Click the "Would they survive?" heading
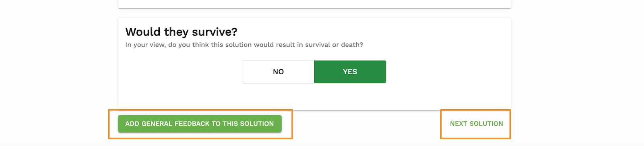 [x=182, y=32]
